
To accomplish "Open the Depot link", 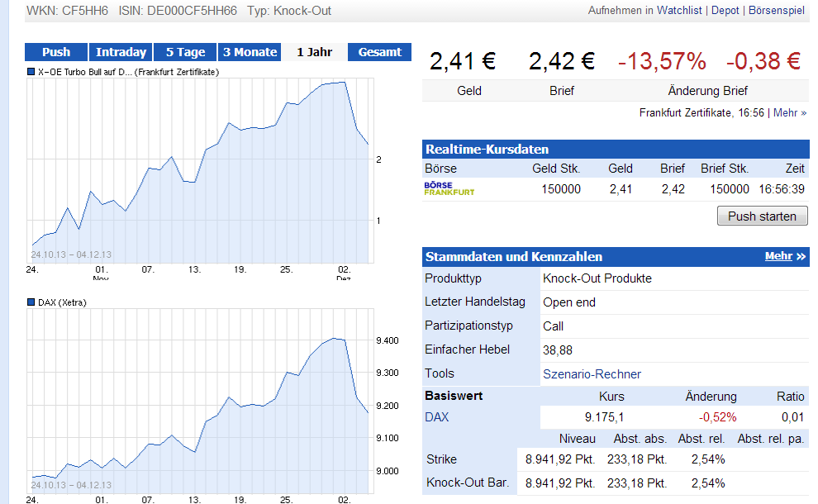I will pos(725,11).
